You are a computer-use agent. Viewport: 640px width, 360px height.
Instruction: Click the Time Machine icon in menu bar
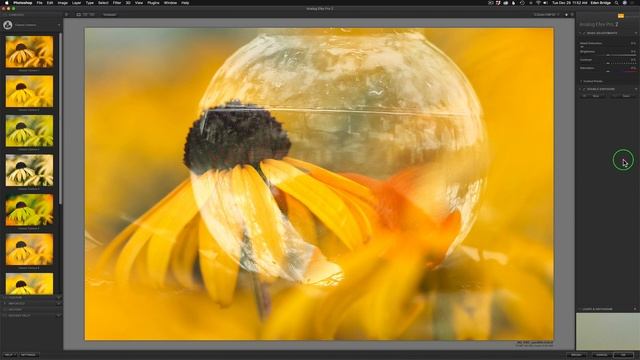[x=522, y=3]
